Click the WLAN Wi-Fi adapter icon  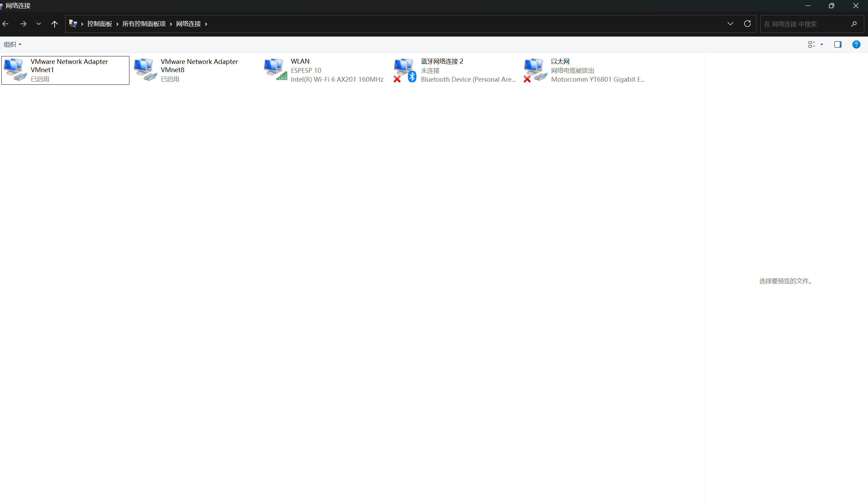pos(275,70)
